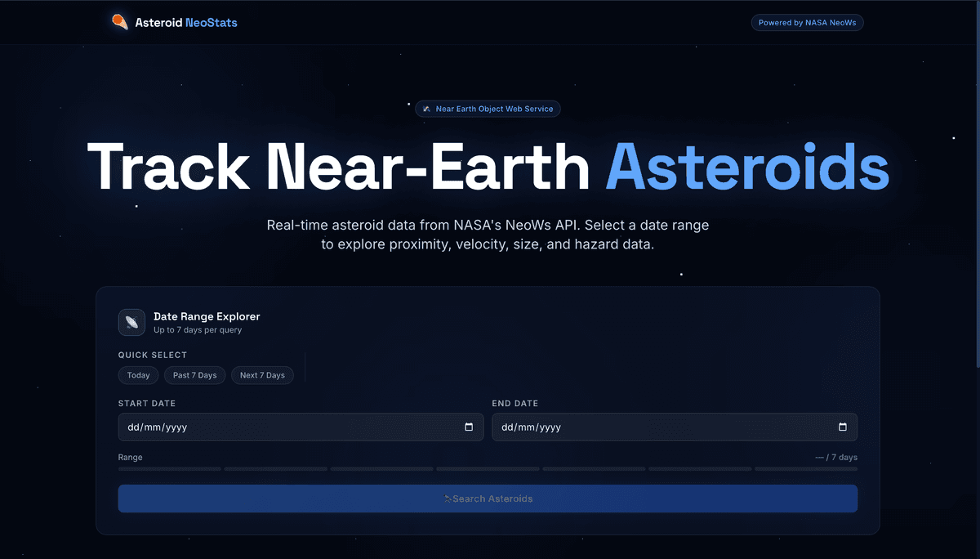Open the calendar picker for the start date

468,427
